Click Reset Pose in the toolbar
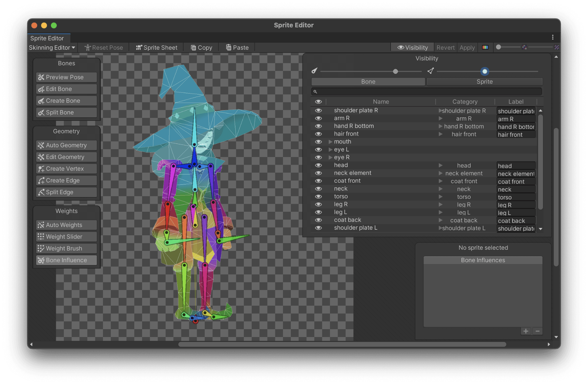The width and height of the screenshot is (588, 385). pyautogui.click(x=104, y=47)
